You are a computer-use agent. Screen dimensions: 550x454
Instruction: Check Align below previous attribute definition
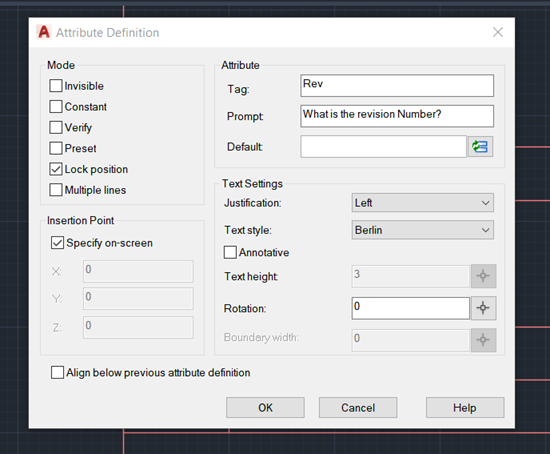58,372
